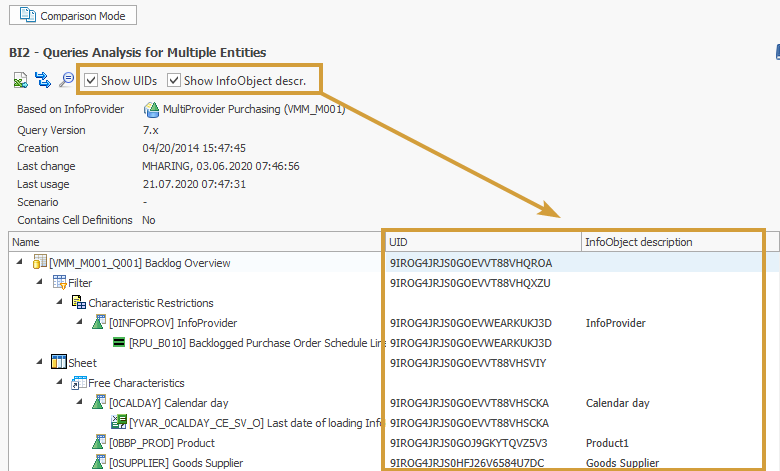Click the blue arrows expand-tree toolbar icon

[43, 80]
